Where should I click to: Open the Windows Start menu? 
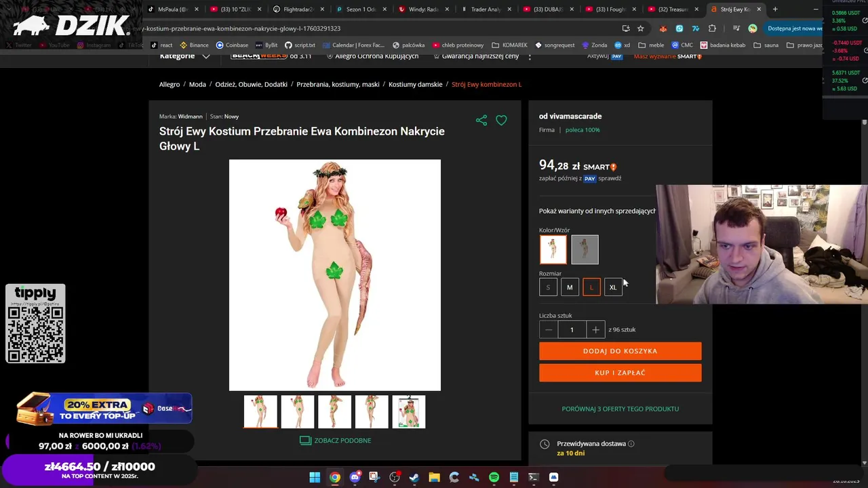(x=315, y=477)
